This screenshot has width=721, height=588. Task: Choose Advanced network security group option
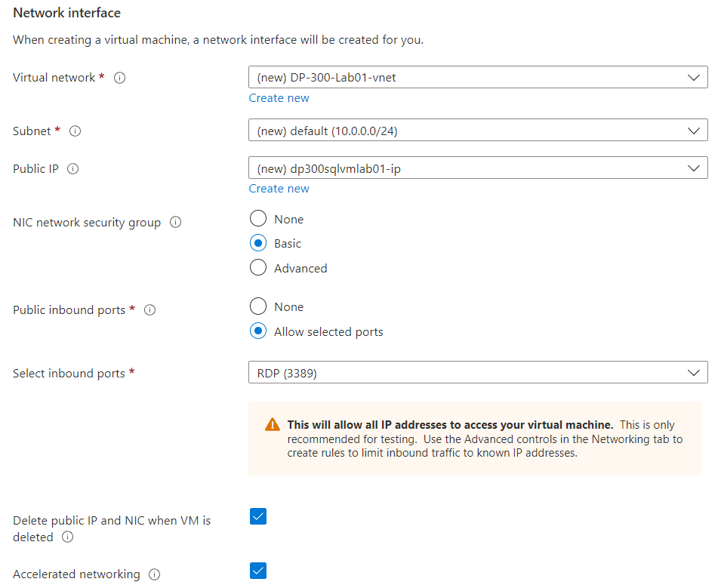(x=258, y=268)
